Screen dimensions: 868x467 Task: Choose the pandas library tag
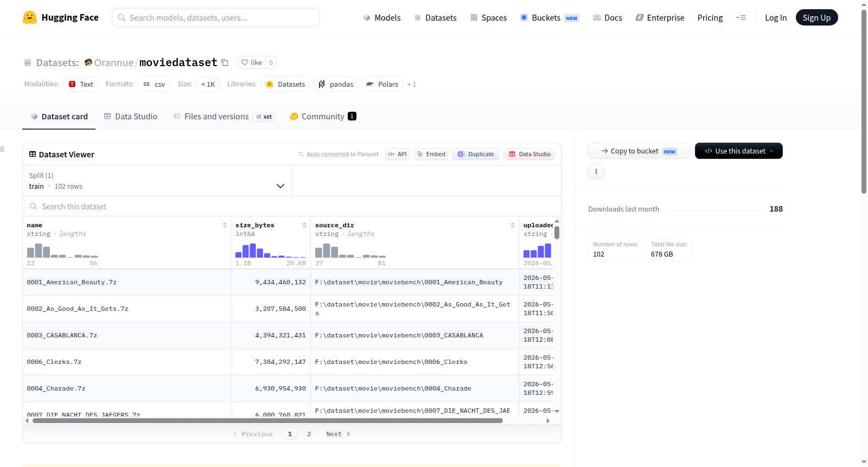[336, 84]
